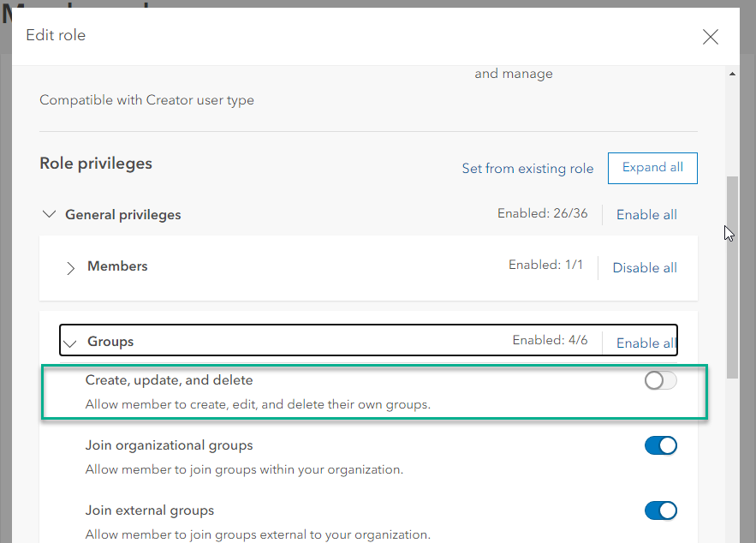The image size is (756, 543).
Task: Click Enable all for Groups
Action: (646, 343)
